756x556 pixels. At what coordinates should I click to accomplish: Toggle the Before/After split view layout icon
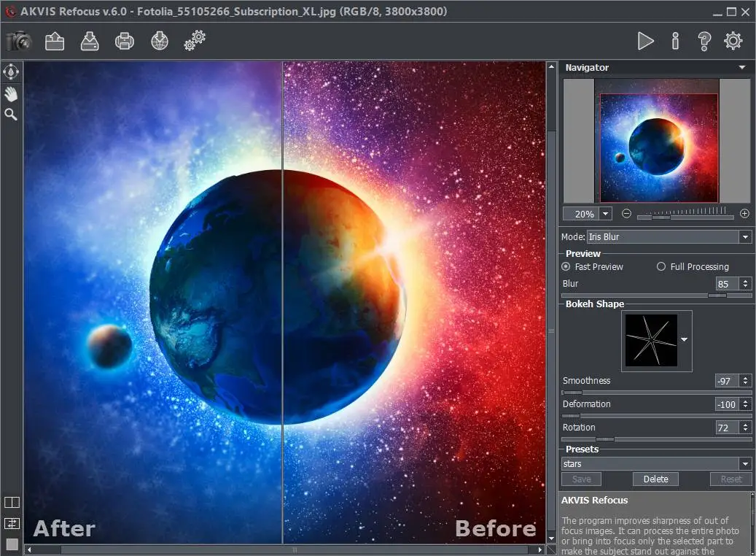[12, 503]
